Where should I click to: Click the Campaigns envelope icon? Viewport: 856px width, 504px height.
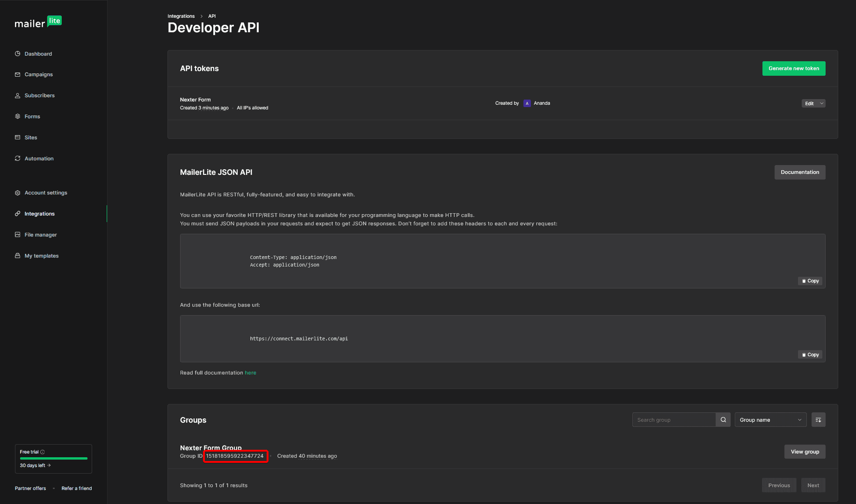pyautogui.click(x=18, y=74)
